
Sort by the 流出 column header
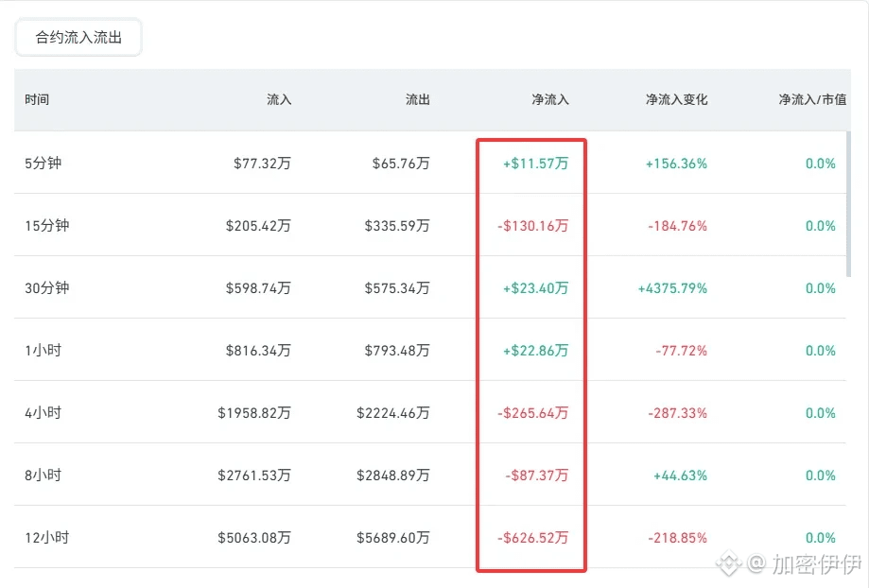click(x=417, y=100)
